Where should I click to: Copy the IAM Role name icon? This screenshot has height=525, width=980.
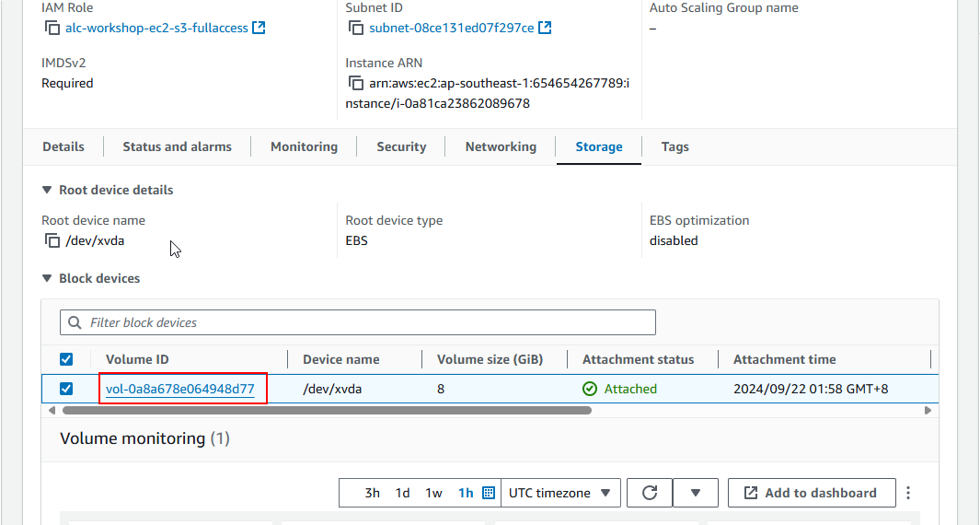click(x=52, y=28)
